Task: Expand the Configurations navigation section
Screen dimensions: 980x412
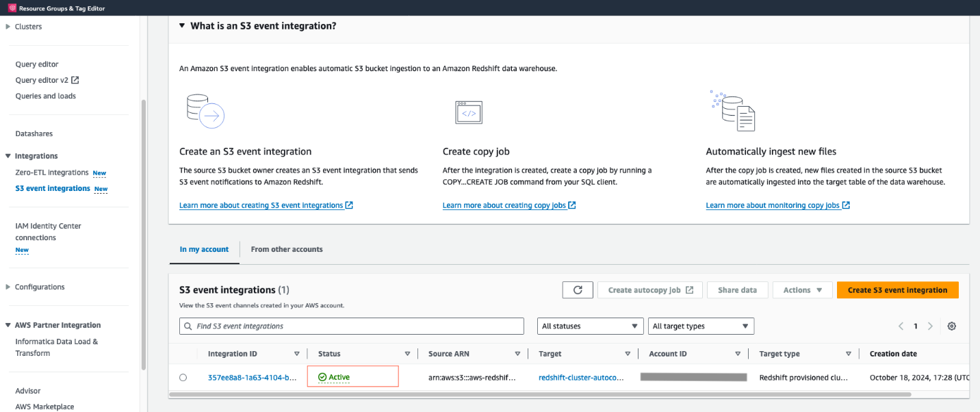Action: (8, 287)
